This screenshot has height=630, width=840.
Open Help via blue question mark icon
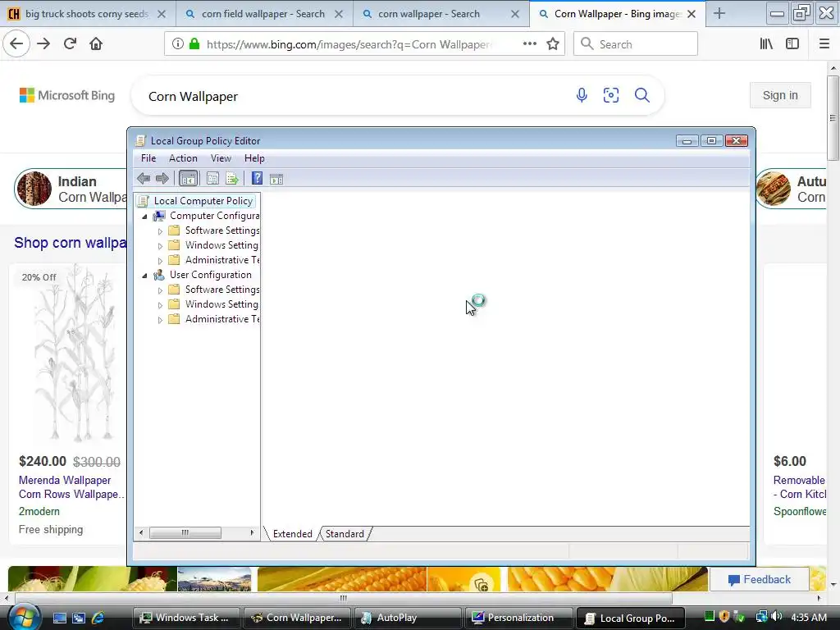click(257, 178)
